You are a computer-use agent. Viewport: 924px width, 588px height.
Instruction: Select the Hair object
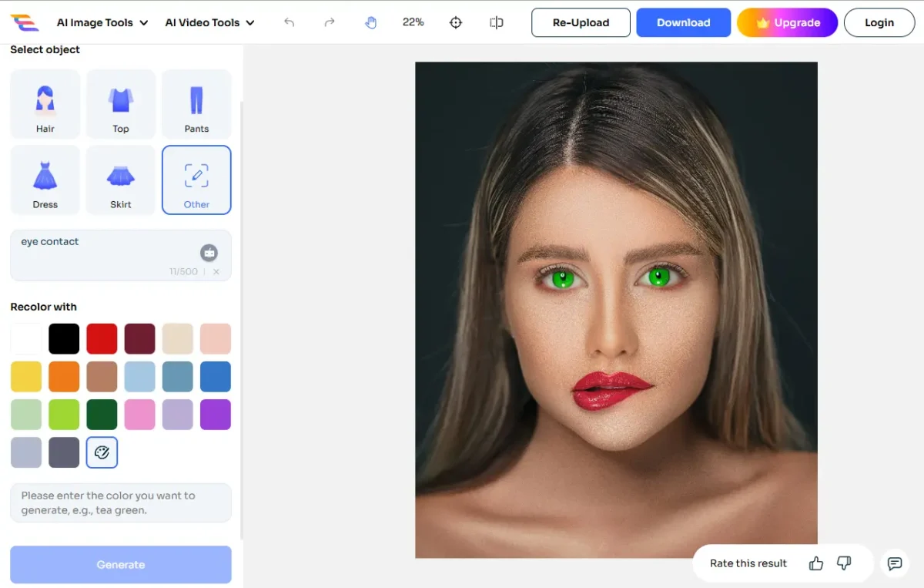45,104
